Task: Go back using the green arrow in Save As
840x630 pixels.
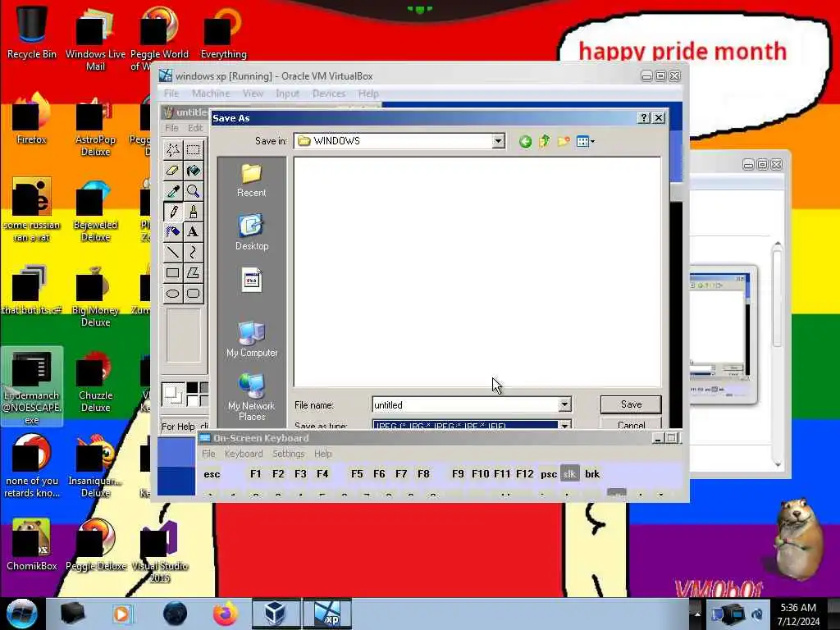Action: pyautogui.click(x=526, y=141)
